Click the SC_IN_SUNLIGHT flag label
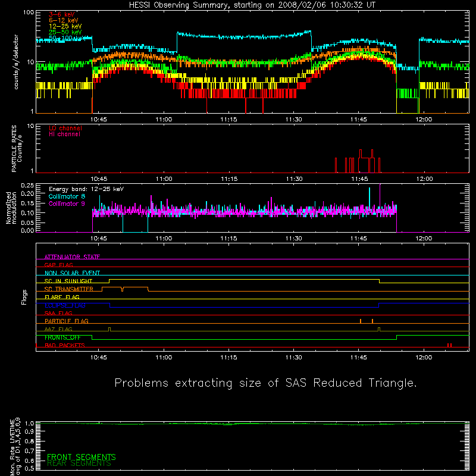Viewport: 476px width, 476px height. pos(68,281)
